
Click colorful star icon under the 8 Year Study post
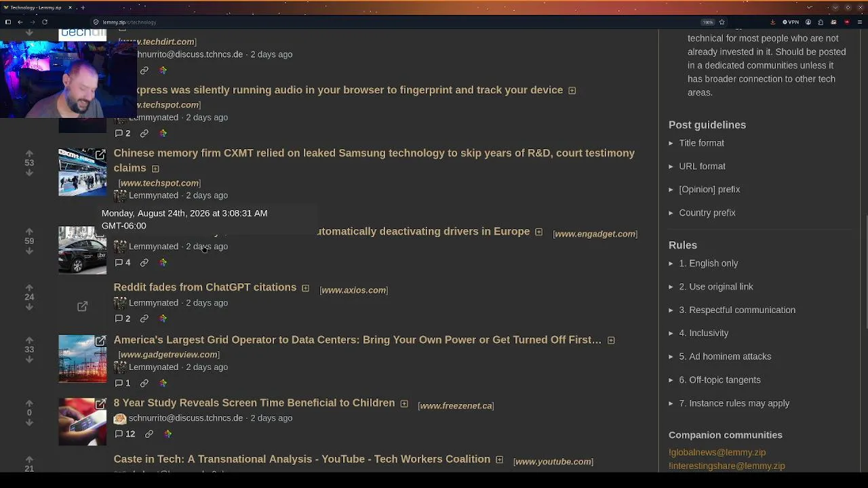pos(167,434)
